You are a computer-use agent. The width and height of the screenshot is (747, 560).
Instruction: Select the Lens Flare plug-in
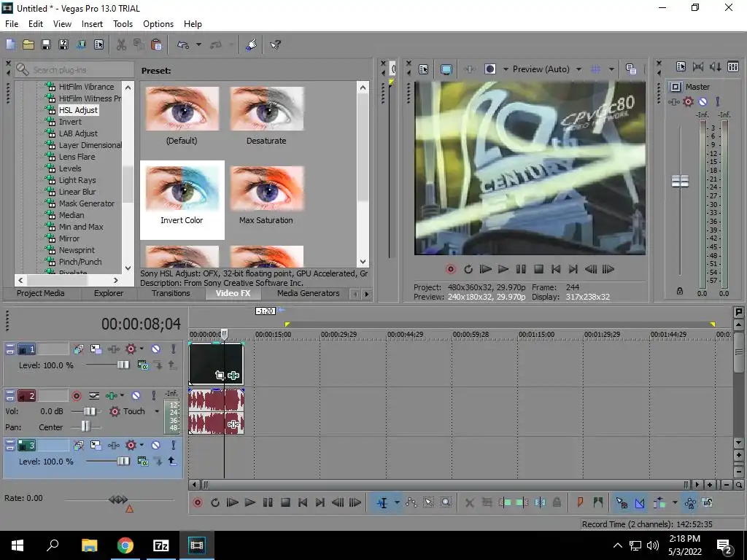77,157
